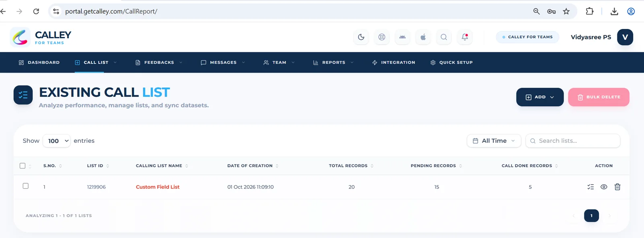Go to Dashboard

tap(39, 62)
